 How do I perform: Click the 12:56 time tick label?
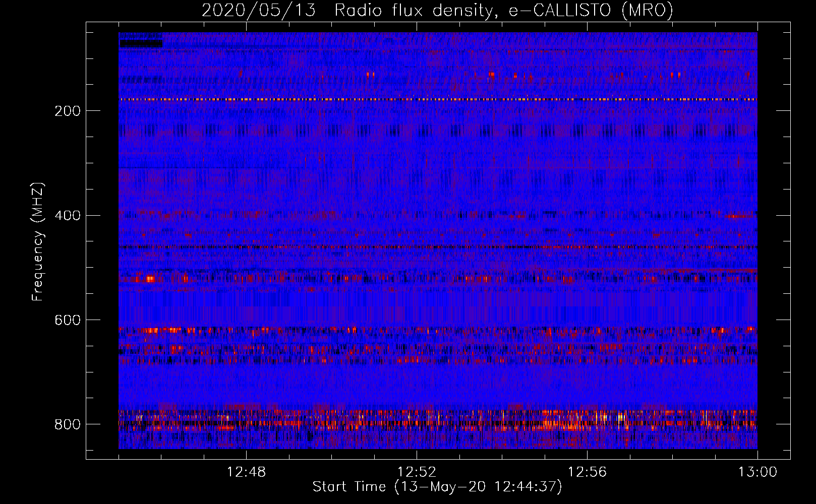click(587, 472)
